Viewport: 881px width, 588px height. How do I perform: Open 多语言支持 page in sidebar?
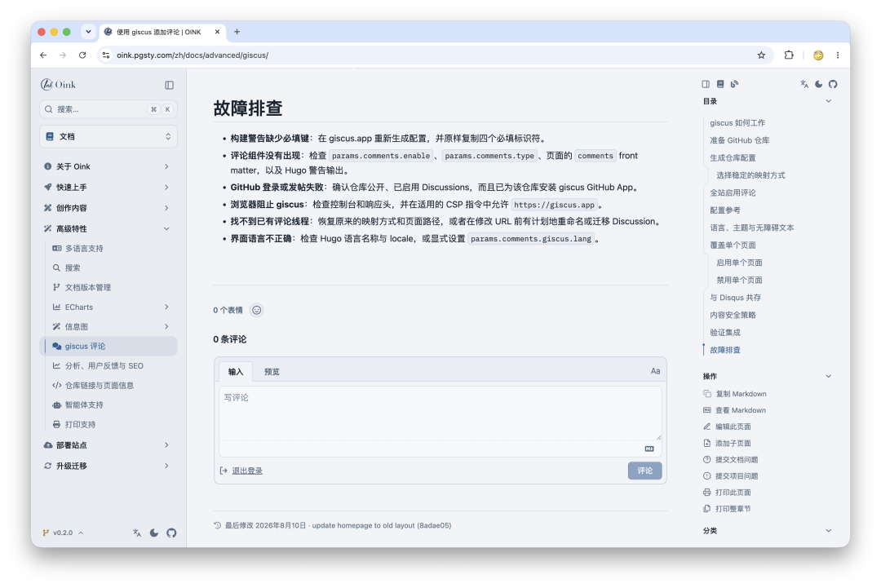click(x=84, y=248)
